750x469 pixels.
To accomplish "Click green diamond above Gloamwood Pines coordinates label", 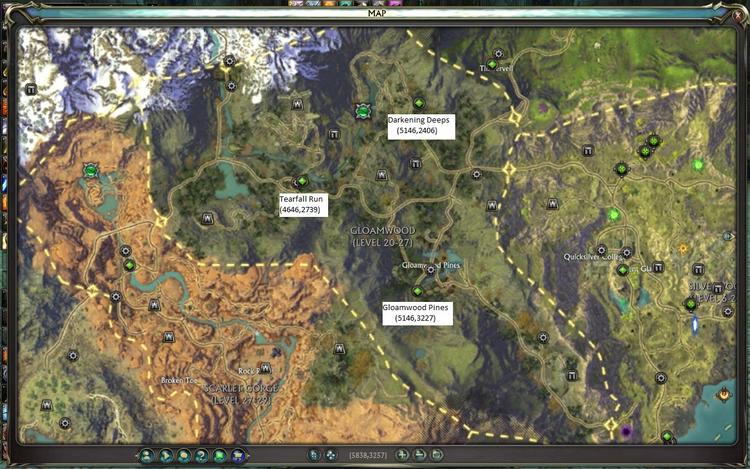I will 417,291.
